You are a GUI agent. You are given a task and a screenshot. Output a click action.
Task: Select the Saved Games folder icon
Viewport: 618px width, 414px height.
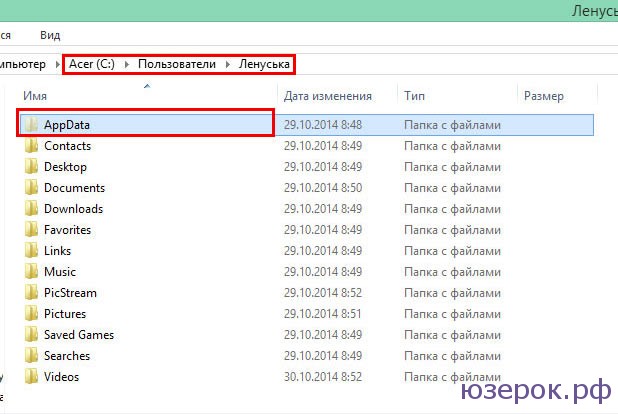pos(32,335)
